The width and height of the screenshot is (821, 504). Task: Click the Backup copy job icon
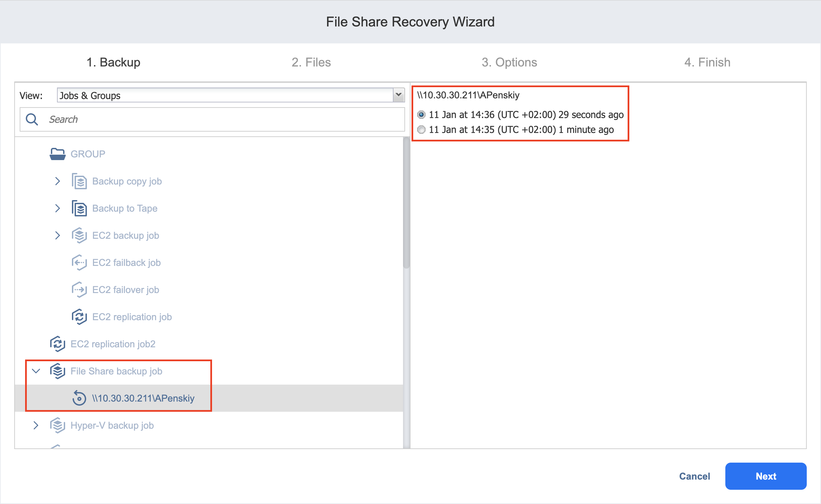[79, 181]
